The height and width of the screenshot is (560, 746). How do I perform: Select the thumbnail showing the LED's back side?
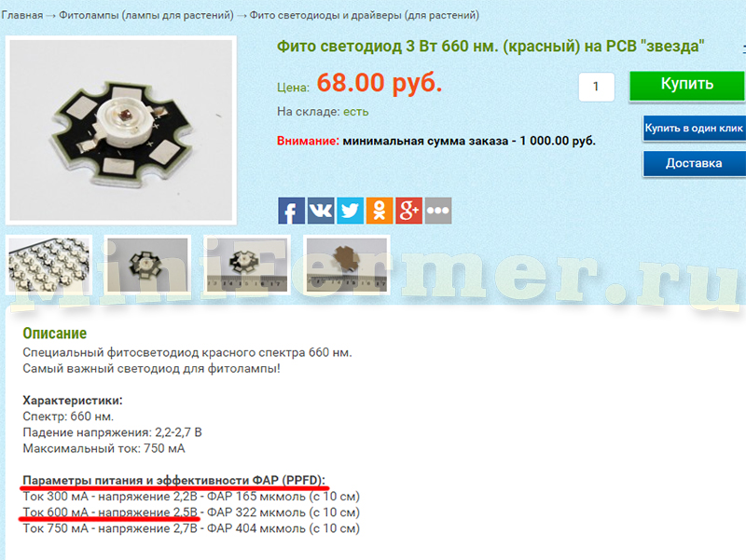pos(346,265)
